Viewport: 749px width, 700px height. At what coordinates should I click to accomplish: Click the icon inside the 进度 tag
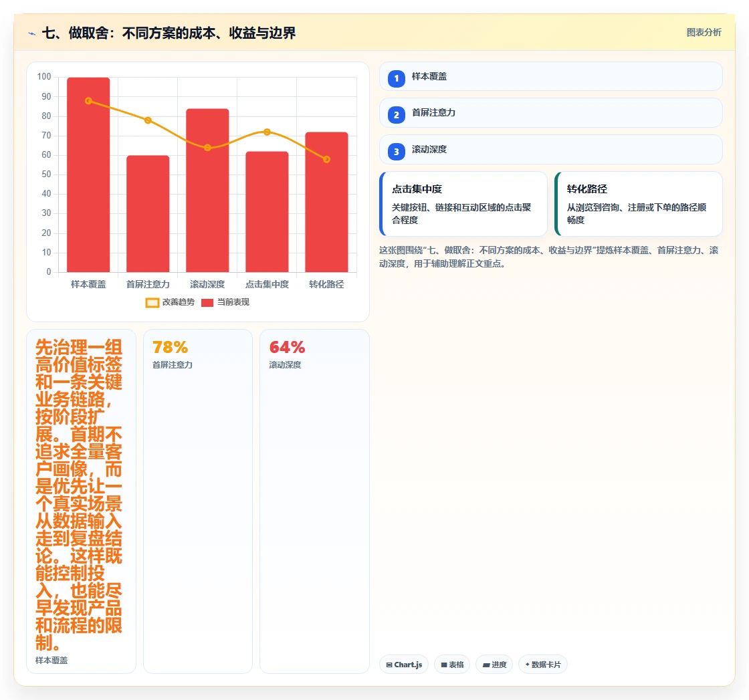486,665
